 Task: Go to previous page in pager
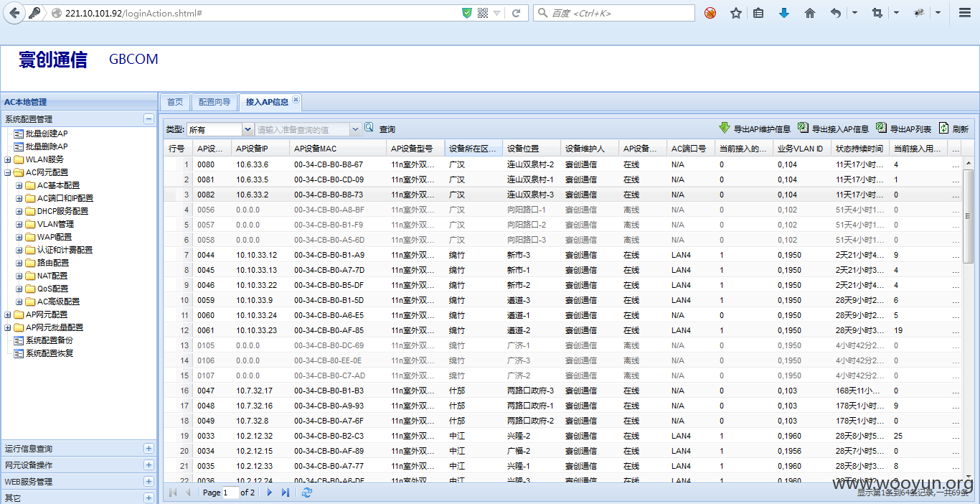point(189,493)
